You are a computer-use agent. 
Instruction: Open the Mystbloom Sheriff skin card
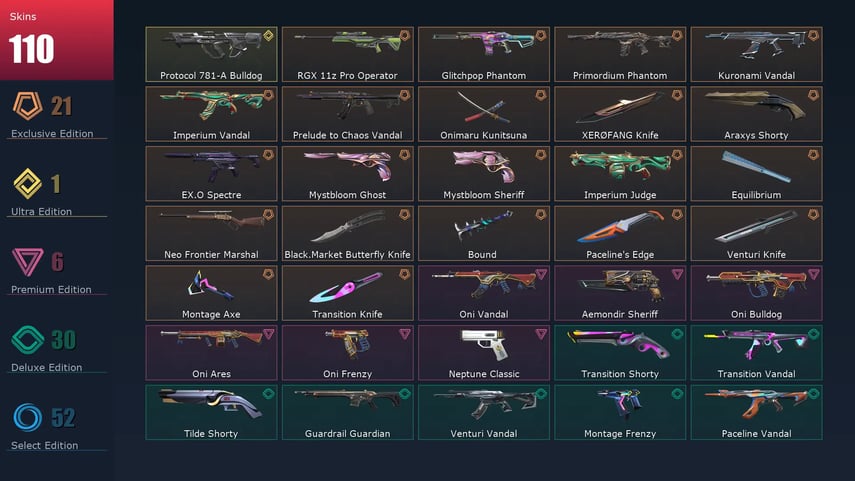(x=484, y=173)
